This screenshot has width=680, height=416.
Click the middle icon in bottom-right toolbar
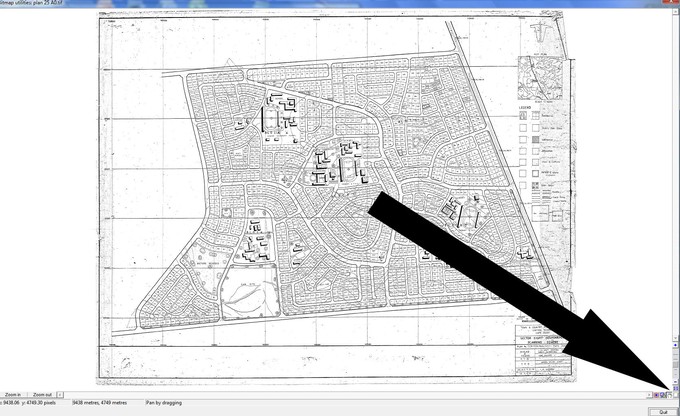click(x=662, y=395)
